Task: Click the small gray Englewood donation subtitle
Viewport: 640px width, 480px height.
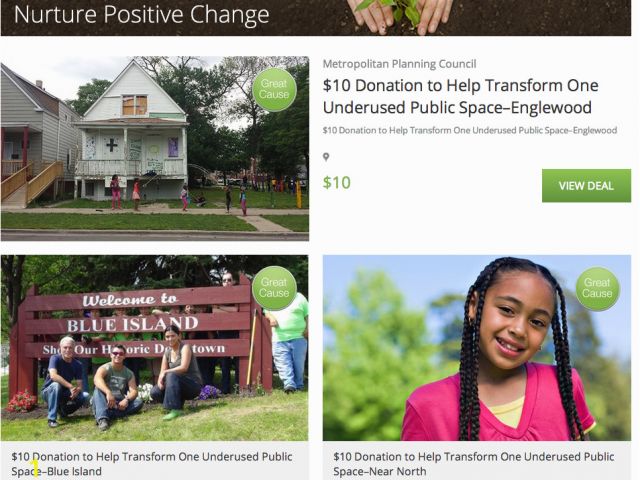Action: (x=469, y=131)
